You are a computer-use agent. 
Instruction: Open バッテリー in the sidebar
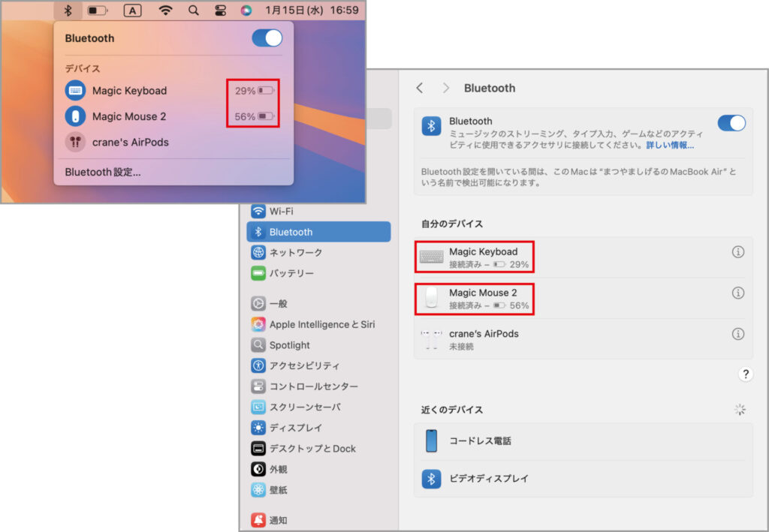click(x=318, y=273)
